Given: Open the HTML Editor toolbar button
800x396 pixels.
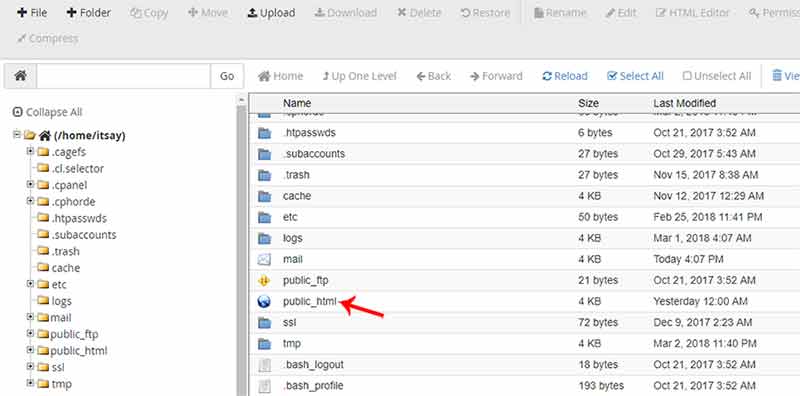Looking at the screenshot, I should click(x=693, y=13).
